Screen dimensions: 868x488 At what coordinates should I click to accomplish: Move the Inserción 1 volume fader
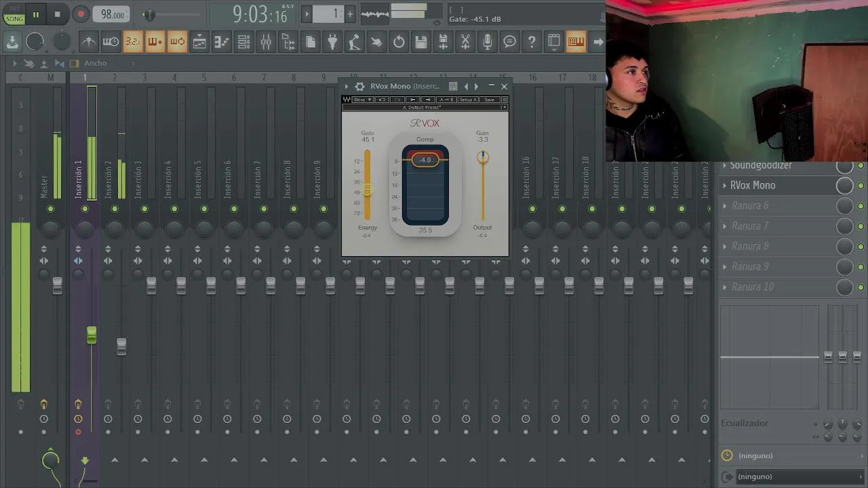point(92,335)
